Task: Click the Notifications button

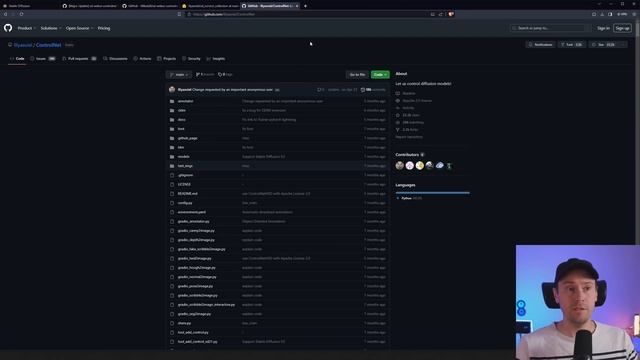Action: (540, 44)
